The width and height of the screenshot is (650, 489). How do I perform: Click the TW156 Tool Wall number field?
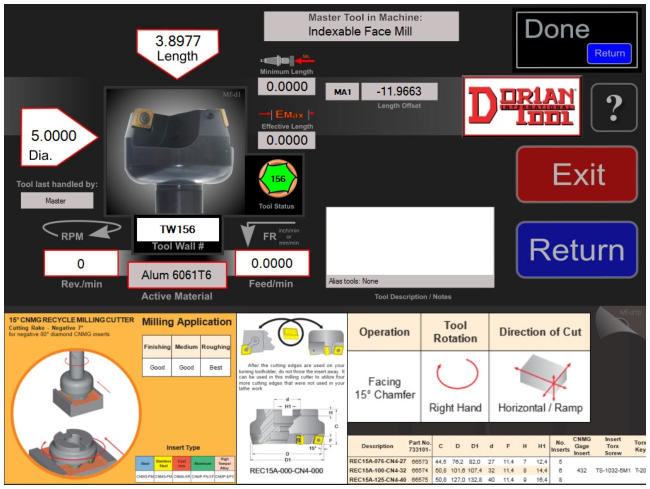(177, 229)
